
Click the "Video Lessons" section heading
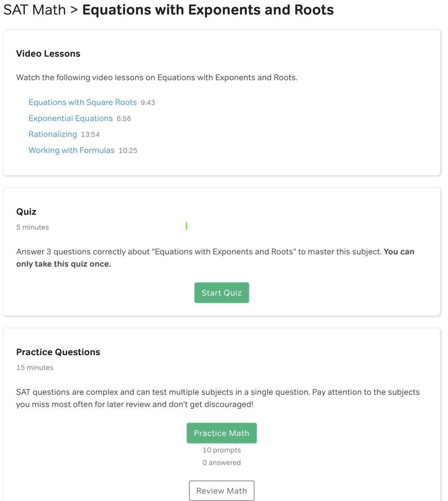point(48,53)
